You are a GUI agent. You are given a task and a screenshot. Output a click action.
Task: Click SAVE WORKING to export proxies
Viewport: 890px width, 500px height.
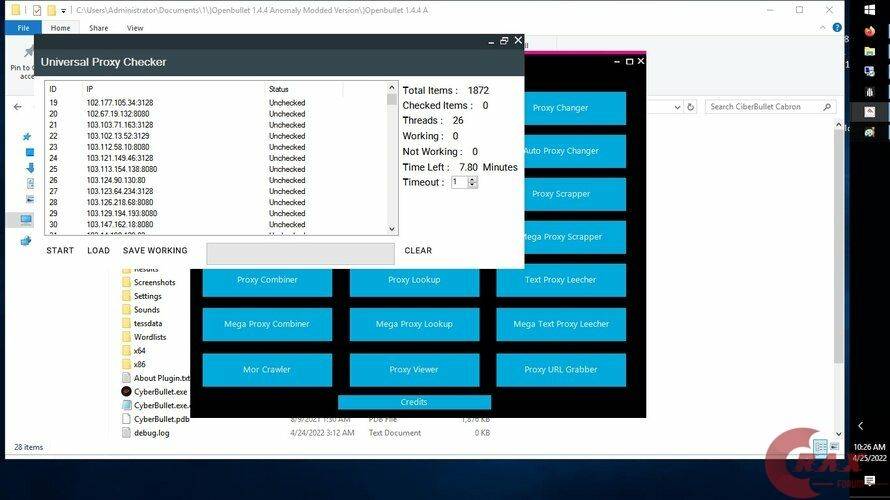pyautogui.click(x=155, y=250)
